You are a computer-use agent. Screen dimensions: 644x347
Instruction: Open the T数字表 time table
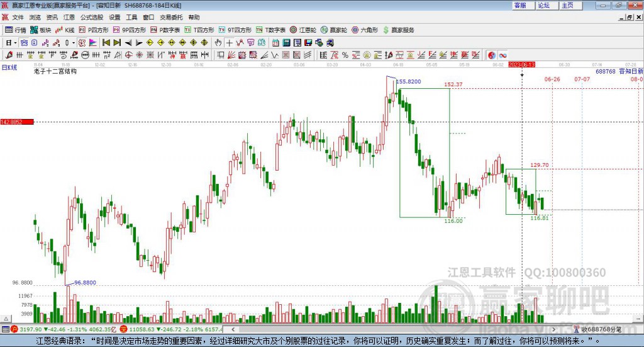pyautogui.click(x=270, y=30)
